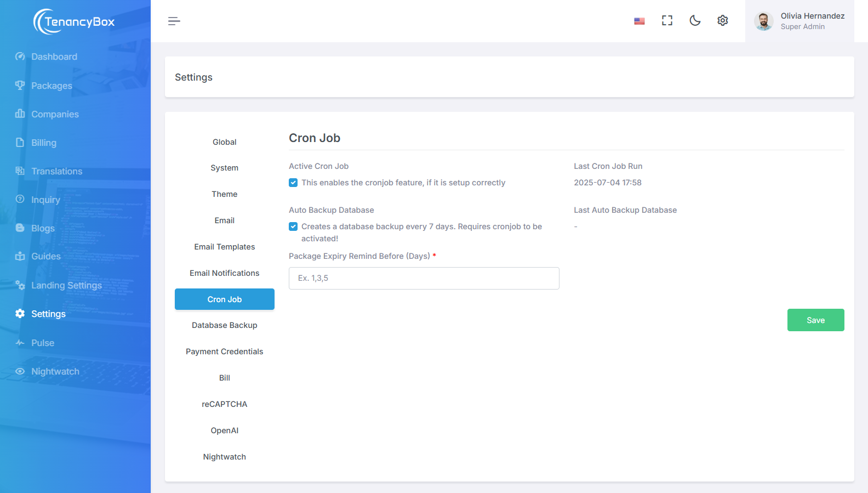Enter fullscreen mode
The height and width of the screenshot is (493, 868).
tap(667, 20)
